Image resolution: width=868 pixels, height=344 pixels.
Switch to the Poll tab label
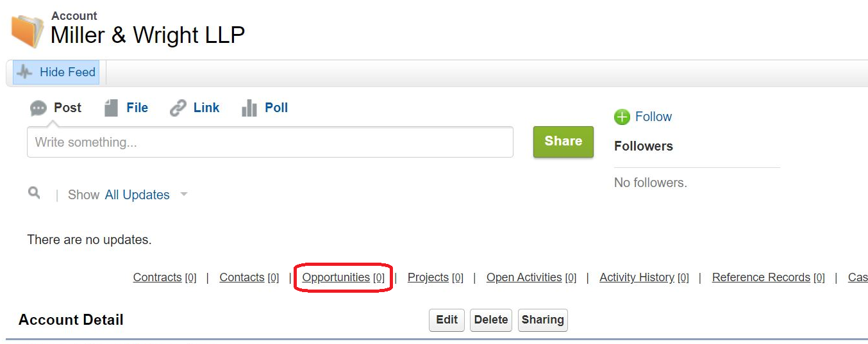click(276, 108)
